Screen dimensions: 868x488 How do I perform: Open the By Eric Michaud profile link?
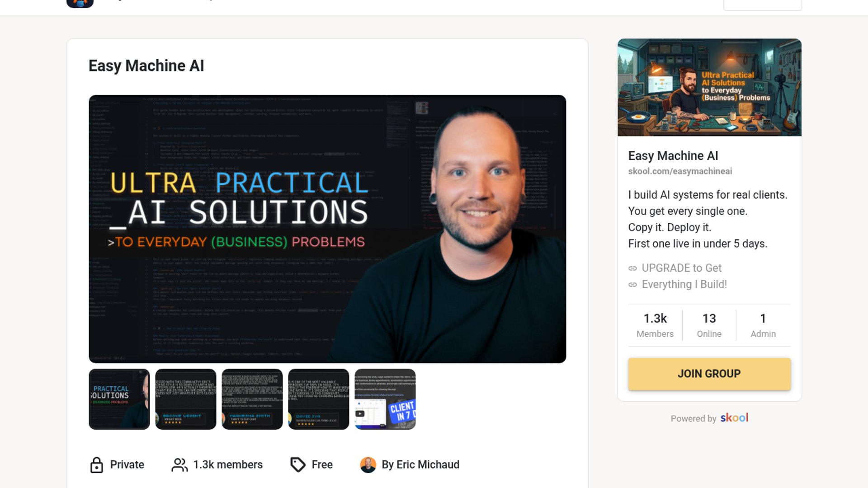420,465
